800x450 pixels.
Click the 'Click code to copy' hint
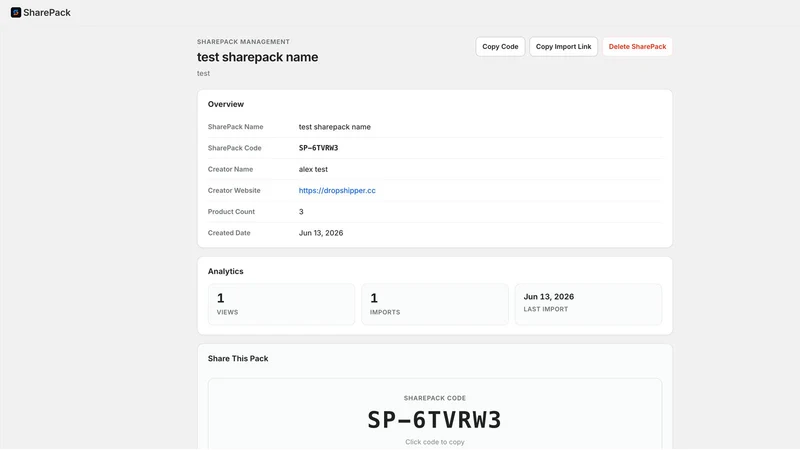tap(435, 442)
